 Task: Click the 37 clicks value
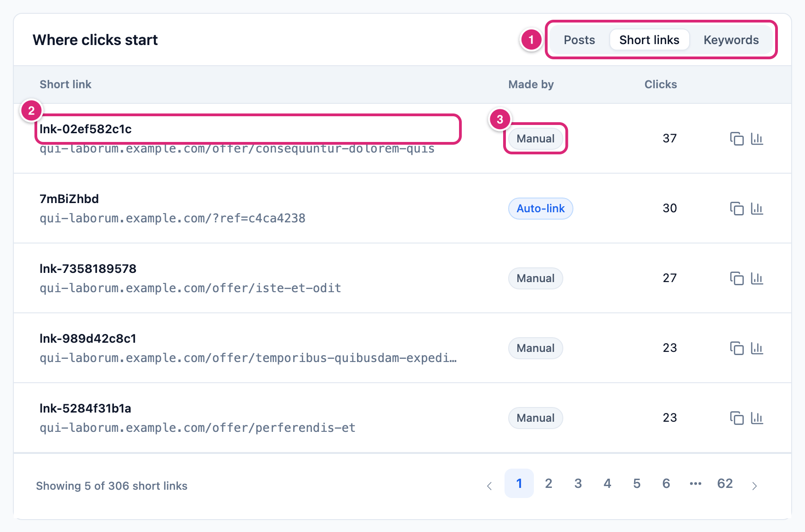669,138
